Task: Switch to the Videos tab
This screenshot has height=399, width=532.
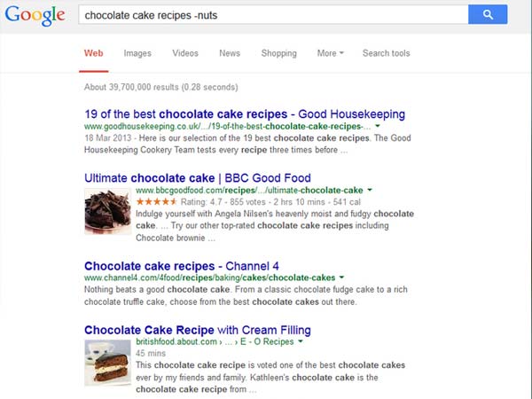Action: (x=185, y=53)
